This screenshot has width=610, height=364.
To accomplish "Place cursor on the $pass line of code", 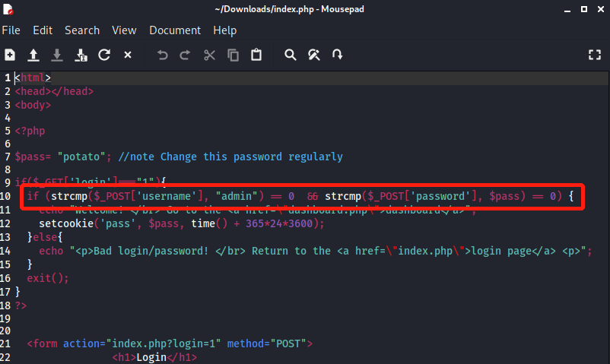I will (x=179, y=157).
